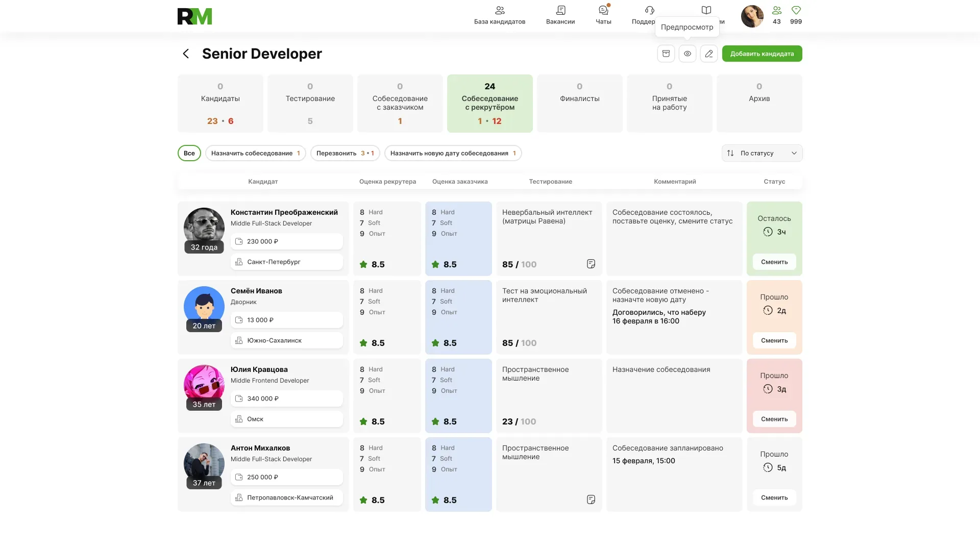Select the Все filter chip

pyautogui.click(x=189, y=153)
